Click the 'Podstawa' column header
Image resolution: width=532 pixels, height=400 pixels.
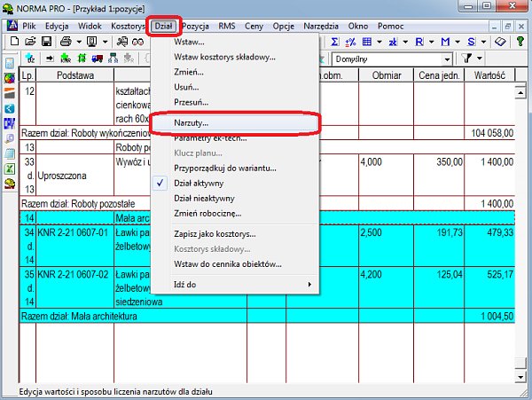[76, 76]
